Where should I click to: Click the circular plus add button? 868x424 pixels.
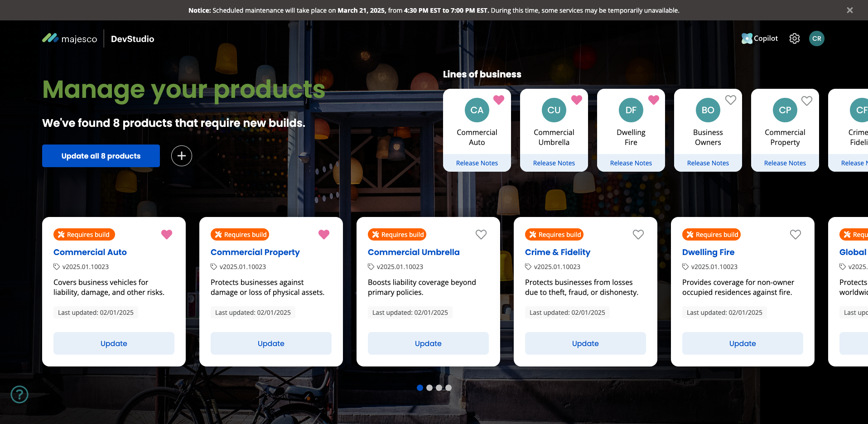(181, 156)
